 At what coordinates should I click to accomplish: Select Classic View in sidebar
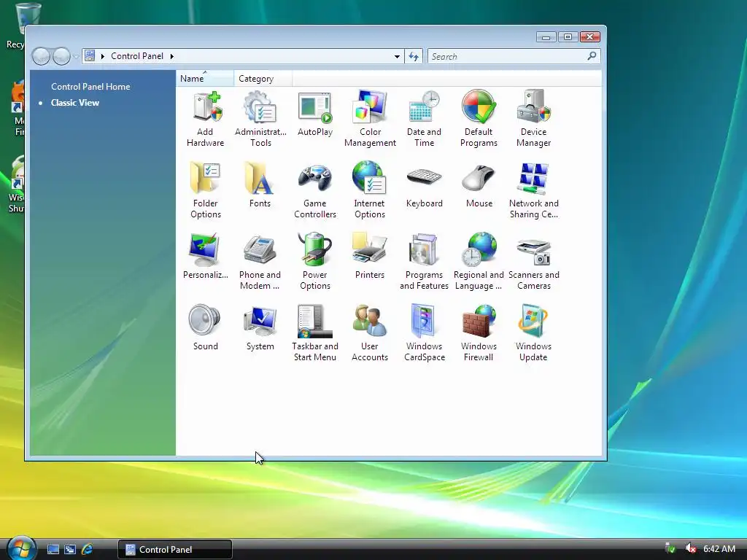tap(75, 103)
